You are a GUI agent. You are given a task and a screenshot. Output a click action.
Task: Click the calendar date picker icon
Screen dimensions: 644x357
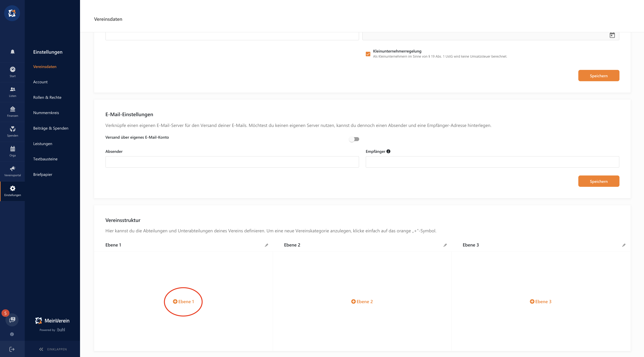coord(612,35)
